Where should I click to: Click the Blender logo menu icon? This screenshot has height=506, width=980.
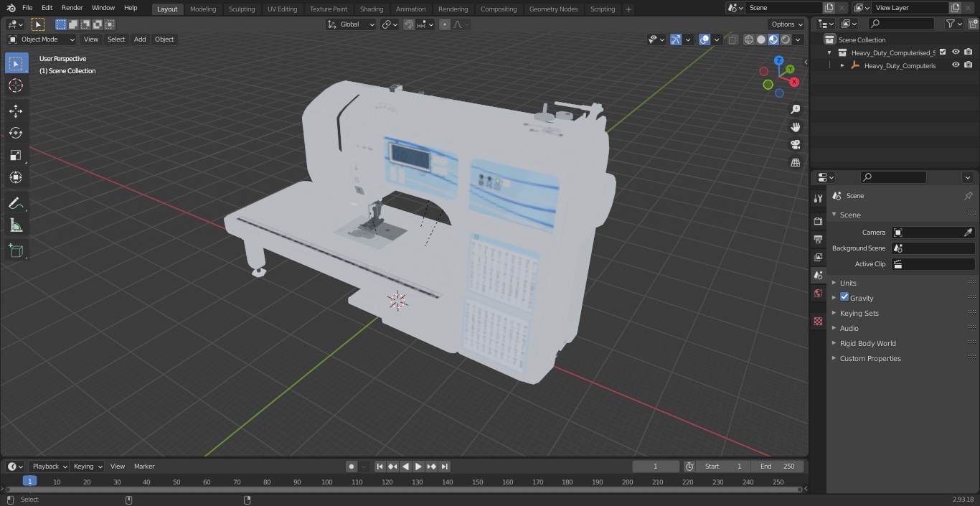pyautogui.click(x=11, y=8)
